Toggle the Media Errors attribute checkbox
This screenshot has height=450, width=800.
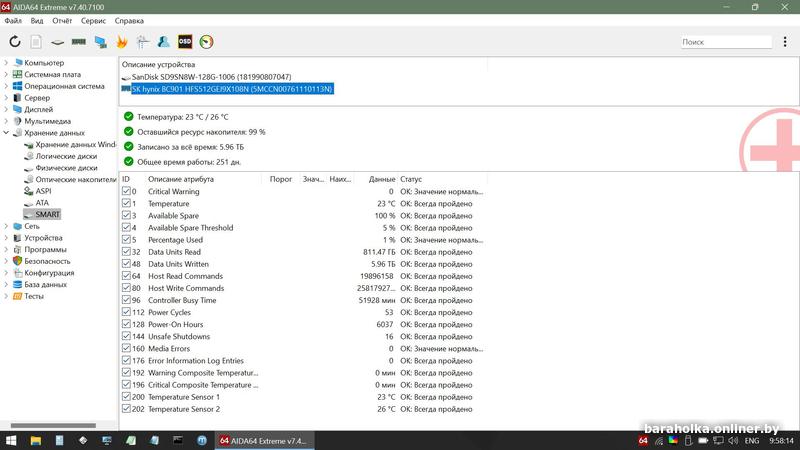click(126, 348)
